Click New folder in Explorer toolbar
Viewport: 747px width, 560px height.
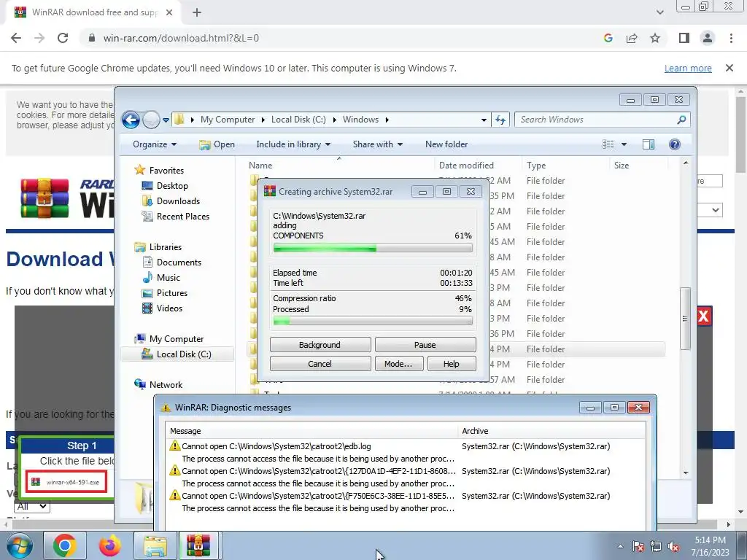coord(446,144)
